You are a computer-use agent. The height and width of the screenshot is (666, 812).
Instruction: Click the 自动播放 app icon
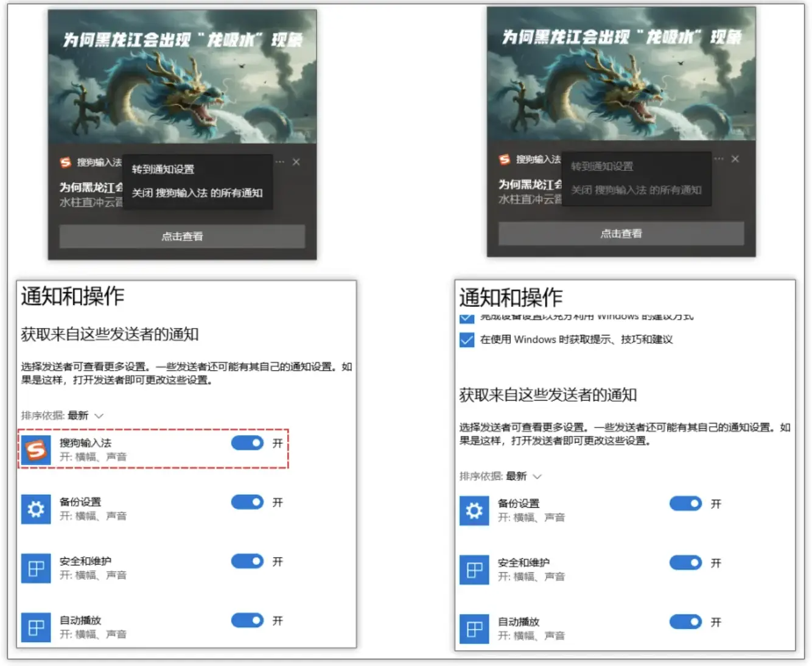point(35,628)
